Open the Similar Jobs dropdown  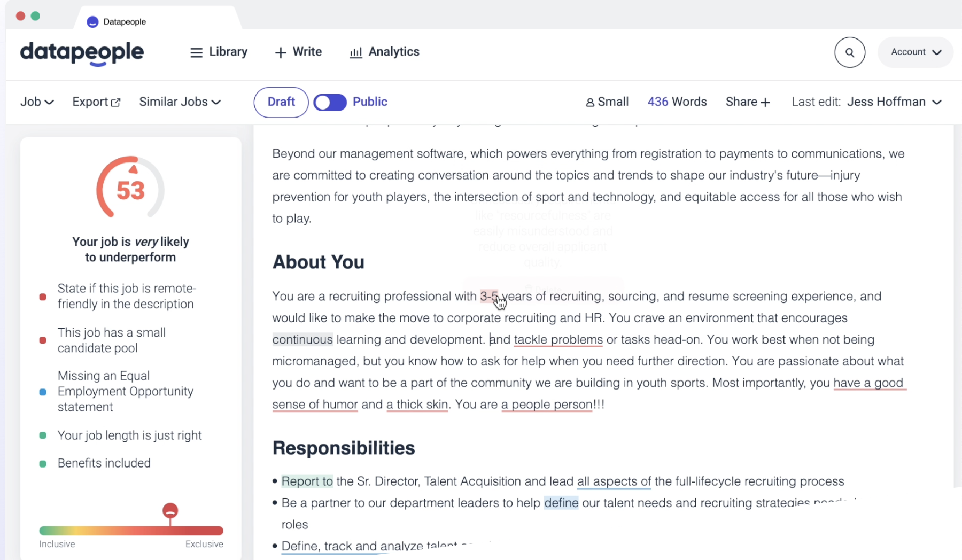(x=180, y=102)
